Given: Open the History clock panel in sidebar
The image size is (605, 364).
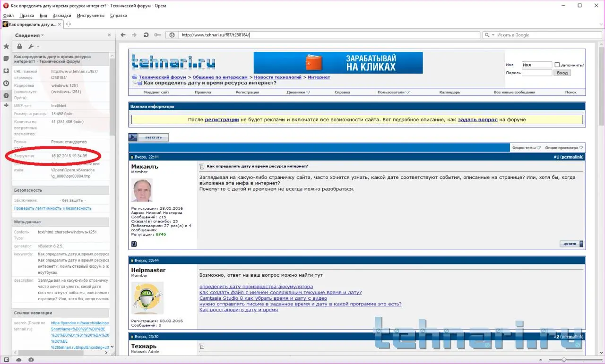Looking at the screenshot, I should [6, 83].
